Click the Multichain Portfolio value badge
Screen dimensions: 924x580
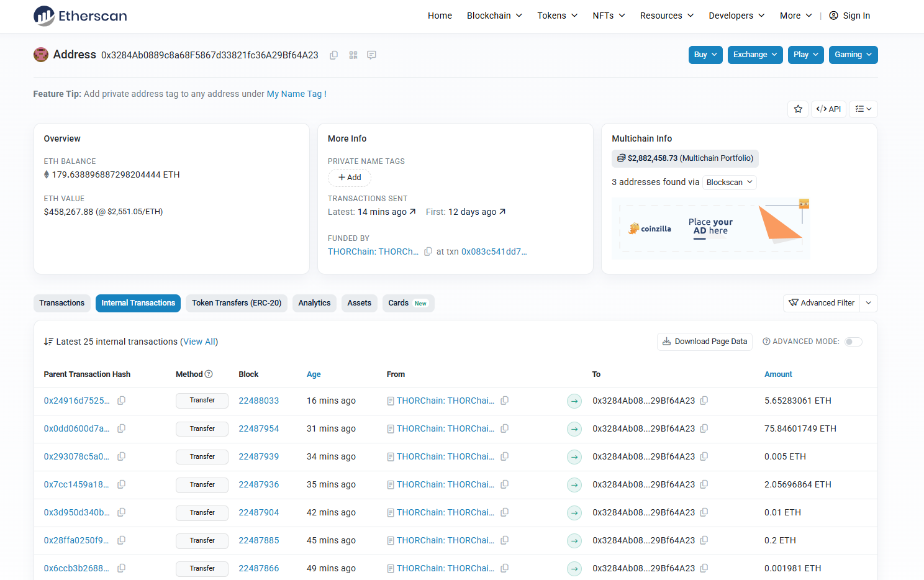coord(685,158)
